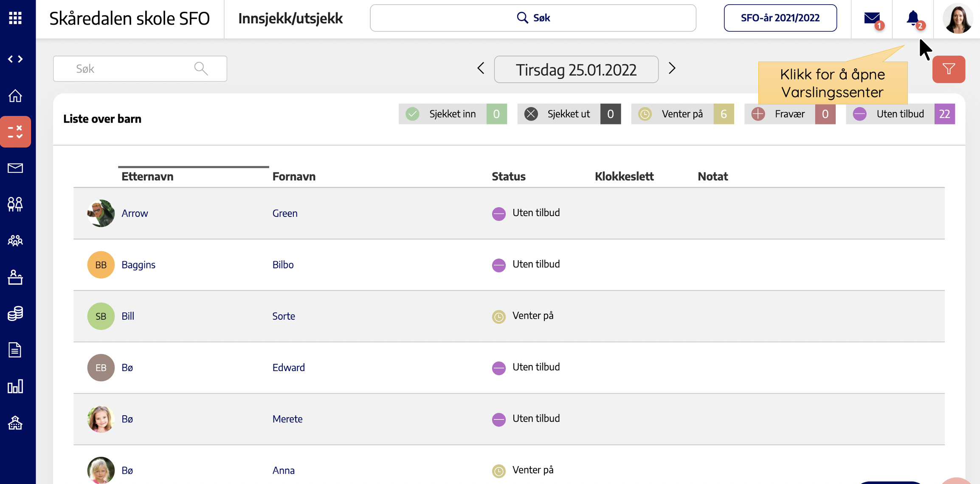Open the app grid launcher icon

coord(15,18)
